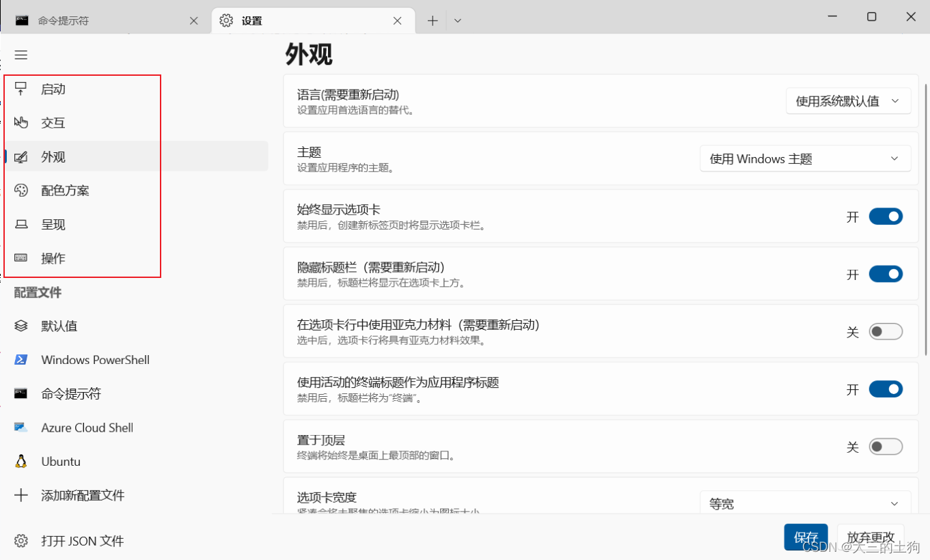Turn on the 置于顶层 switch
Image resolution: width=930 pixels, height=560 pixels.
(x=886, y=446)
